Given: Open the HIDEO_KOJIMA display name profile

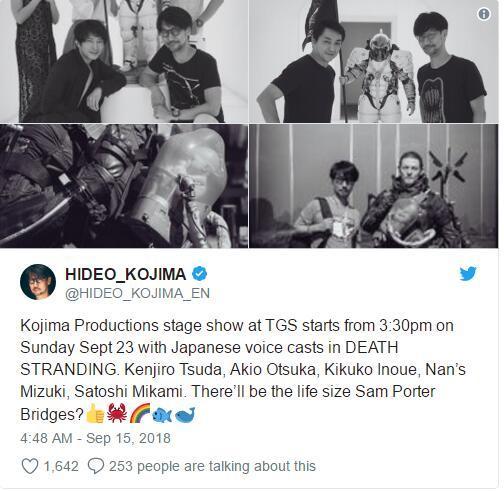Looking at the screenshot, I should click(126, 274).
